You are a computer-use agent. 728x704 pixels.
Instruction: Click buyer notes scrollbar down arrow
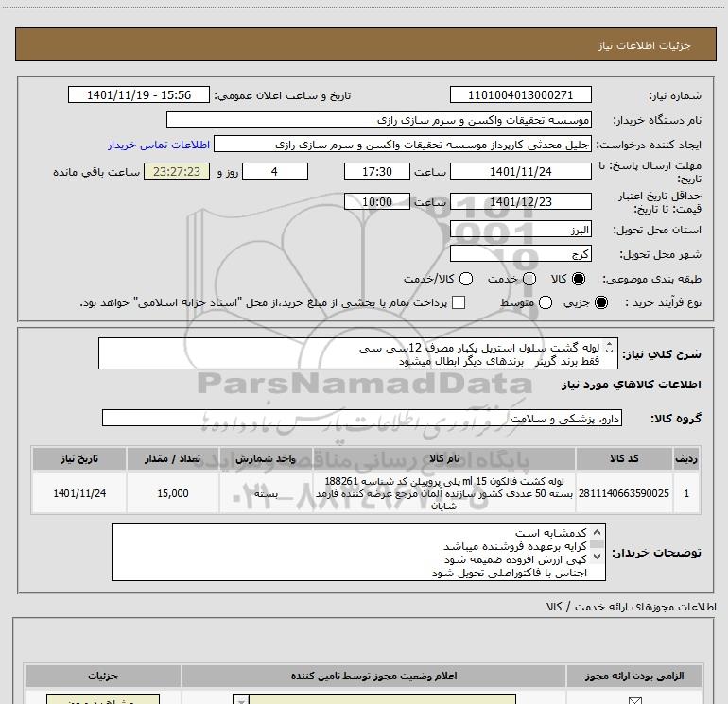pyautogui.click(x=598, y=556)
